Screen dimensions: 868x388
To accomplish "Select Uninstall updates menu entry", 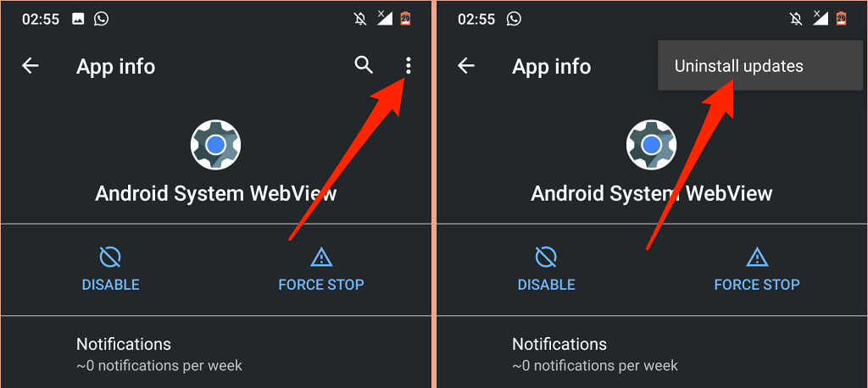I will (x=760, y=66).
